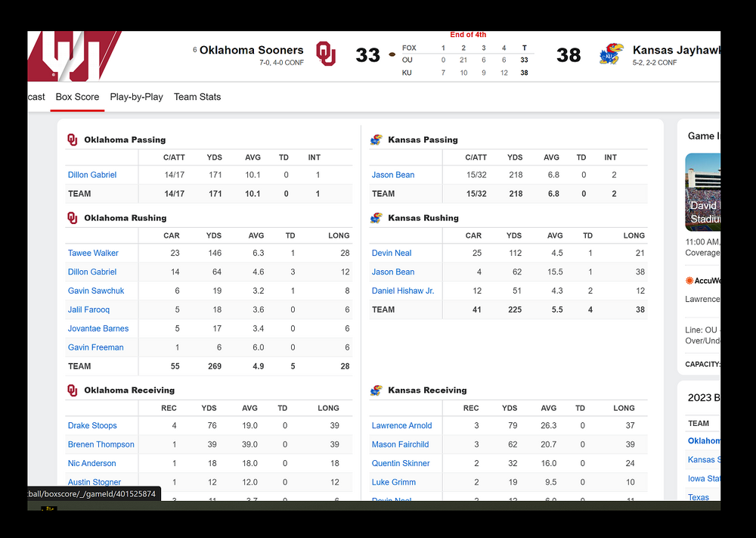The image size is (756, 538).
Task: Click the OU logo beside Oklahoma Rushing
Action: [x=73, y=218]
